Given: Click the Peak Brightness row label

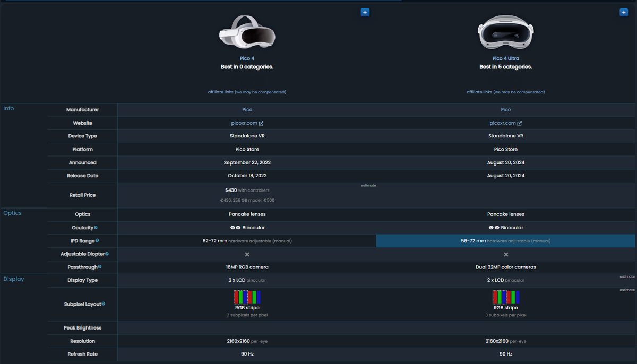Looking at the screenshot, I should coord(82,328).
